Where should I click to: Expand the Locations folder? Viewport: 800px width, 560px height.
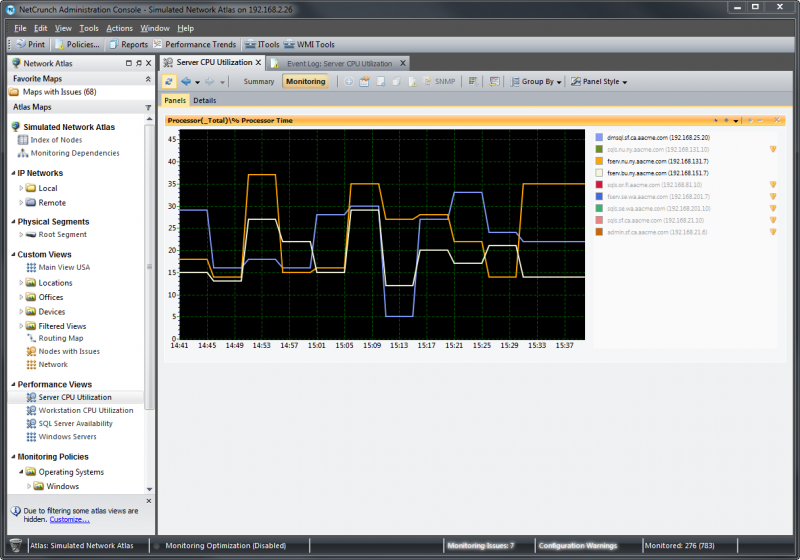[x=21, y=283]
